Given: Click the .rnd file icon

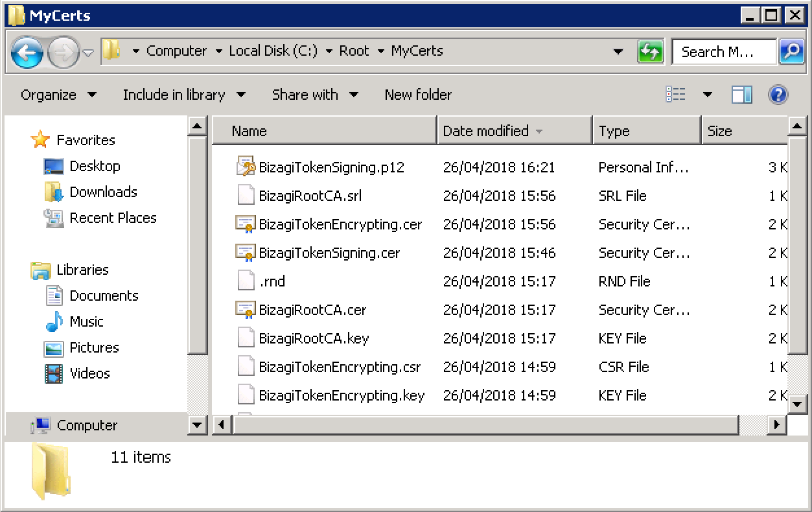Looking at the screenshot, I should [x=246, y=281].
